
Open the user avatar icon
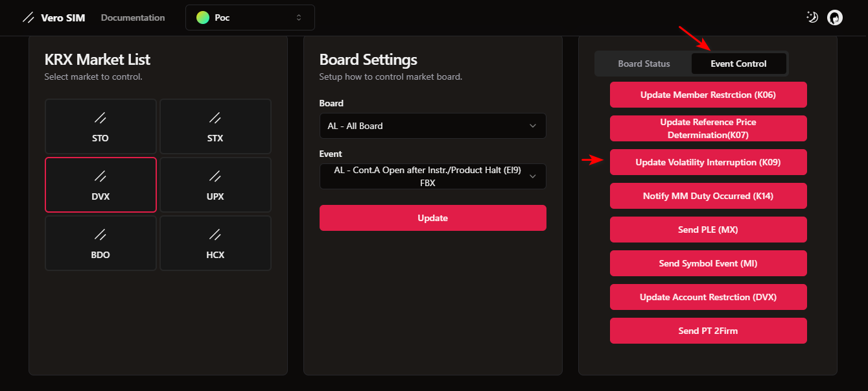(x=835, y=18)
